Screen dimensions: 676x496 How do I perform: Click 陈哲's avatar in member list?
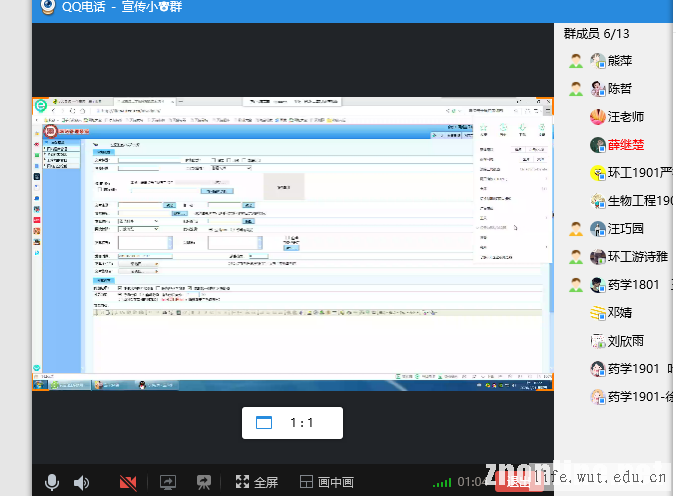(598, 88)
